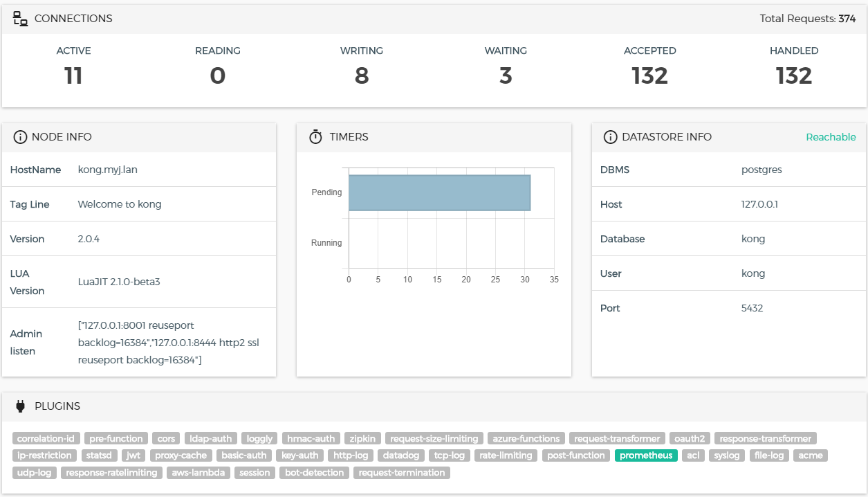
Task: Click the Datastore Info circle icon
Action: click(x=610, y=137)
